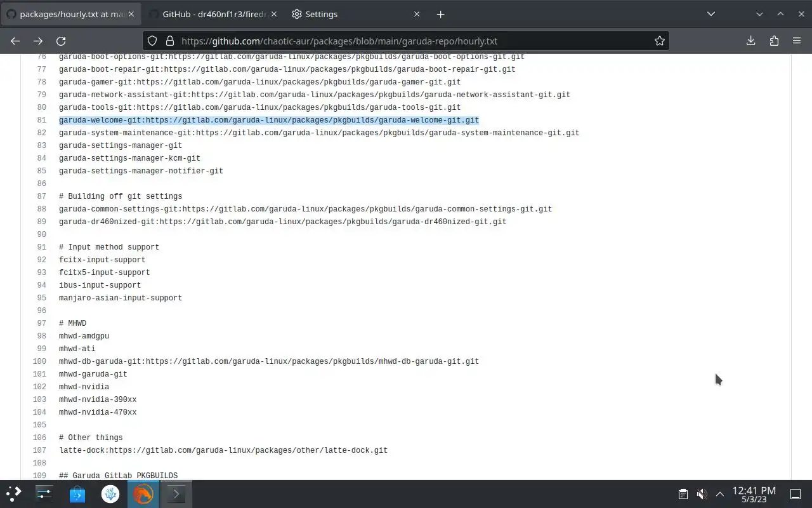812x508 pixels.
Task: Select '# Building off git settings' comment
Action: coord(121,196)
